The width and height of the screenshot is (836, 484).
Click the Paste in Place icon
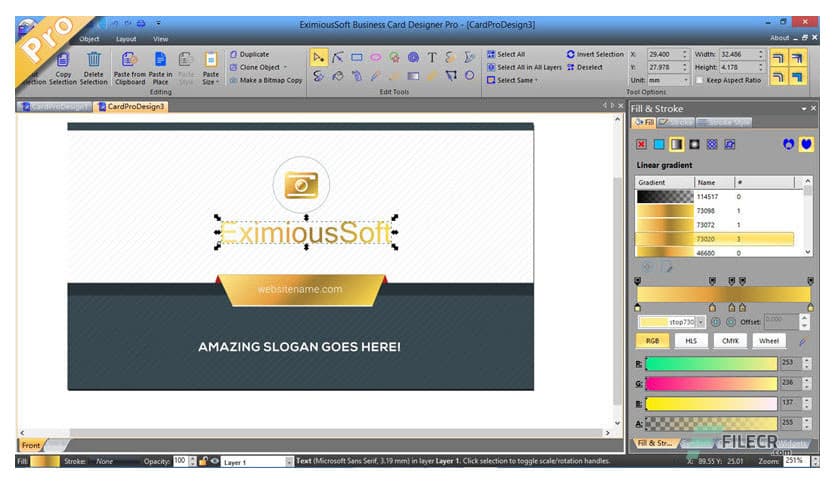point(160,60)
